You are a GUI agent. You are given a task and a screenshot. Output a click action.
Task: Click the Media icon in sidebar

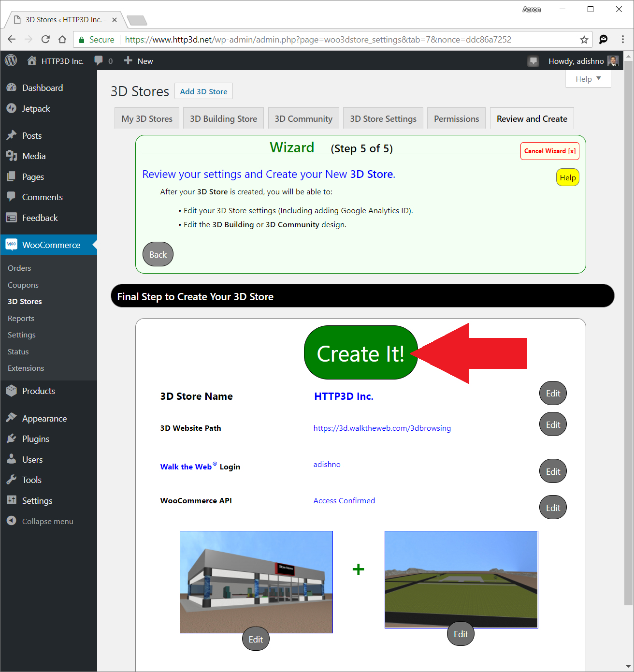[x=12, y=156]
